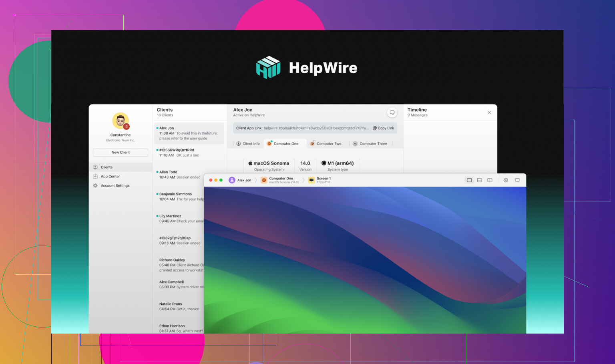Open the chat icon in the remote session toolbar
The height and width of the screenshot is (364, 615).
click(x=517, y=180)
